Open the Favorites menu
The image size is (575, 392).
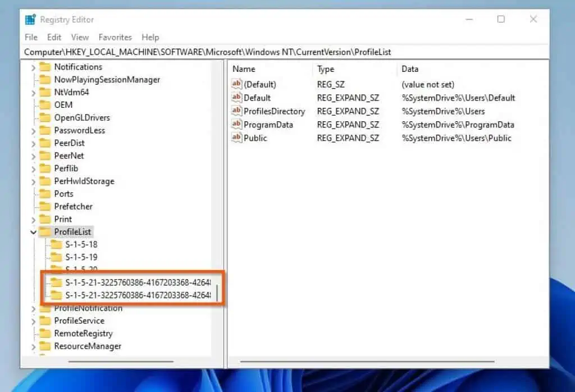coord(115,37)
